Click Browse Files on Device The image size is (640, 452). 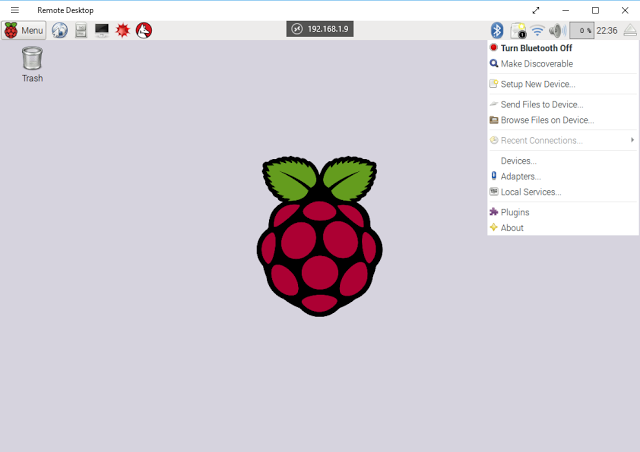pos(546,120)
